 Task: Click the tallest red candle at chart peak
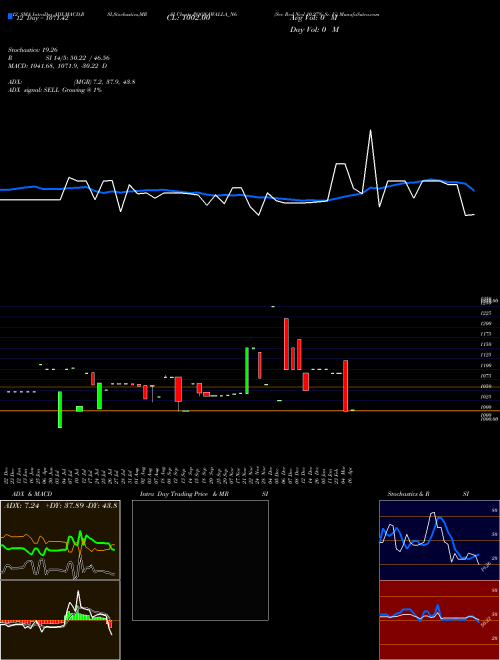pyautogui.click(x=286, y=344)
